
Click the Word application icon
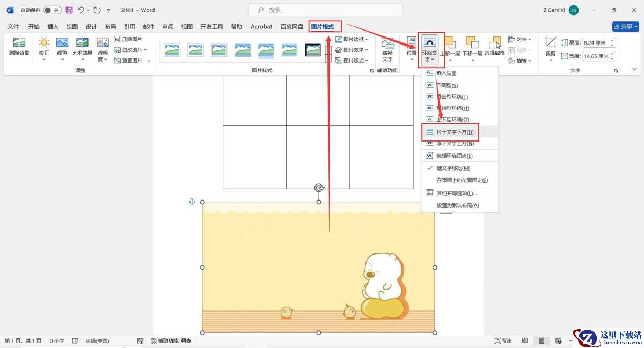[10, 10]
